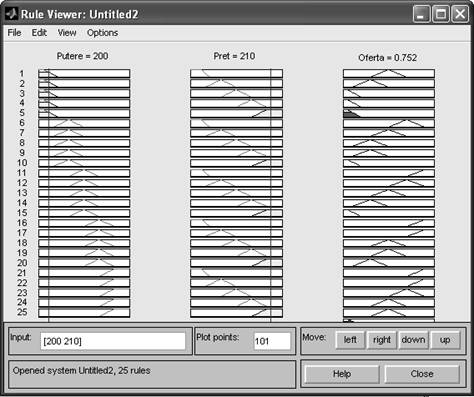Click the Move down button

point(413,340)
